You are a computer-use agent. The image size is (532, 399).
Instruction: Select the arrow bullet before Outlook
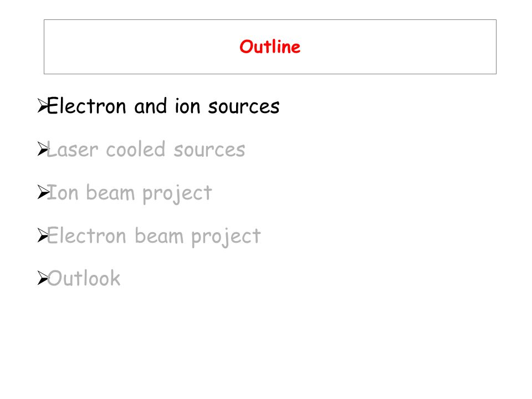(x=43, y=278)
